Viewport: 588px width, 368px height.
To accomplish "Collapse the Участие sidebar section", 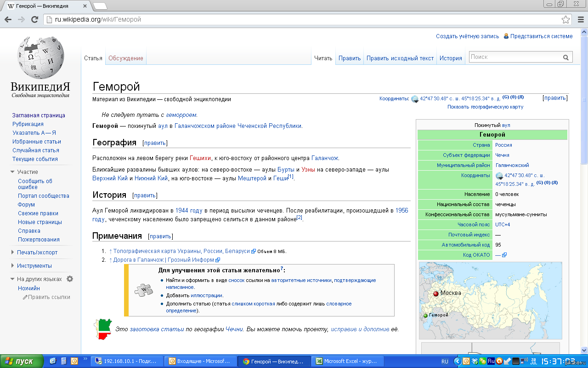I will 12,172.
